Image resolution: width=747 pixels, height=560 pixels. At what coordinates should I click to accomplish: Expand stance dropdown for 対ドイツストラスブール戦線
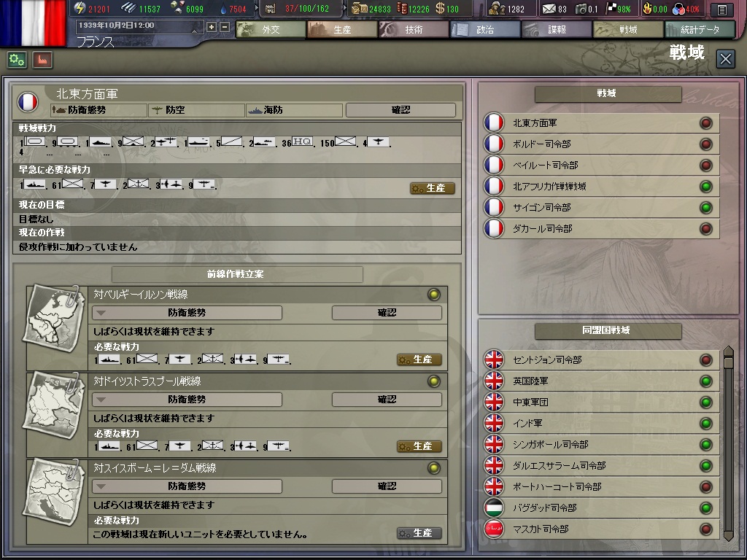[187, 400]
